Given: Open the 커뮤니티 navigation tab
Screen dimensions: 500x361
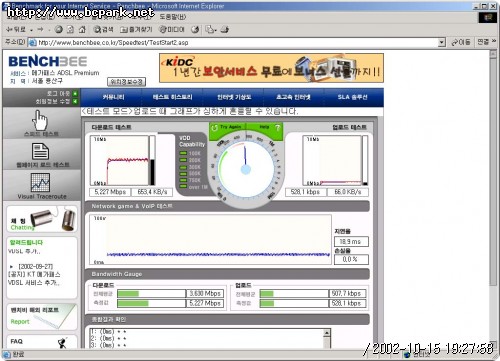Looking at the screenshot, I should (x=113, y=97).
